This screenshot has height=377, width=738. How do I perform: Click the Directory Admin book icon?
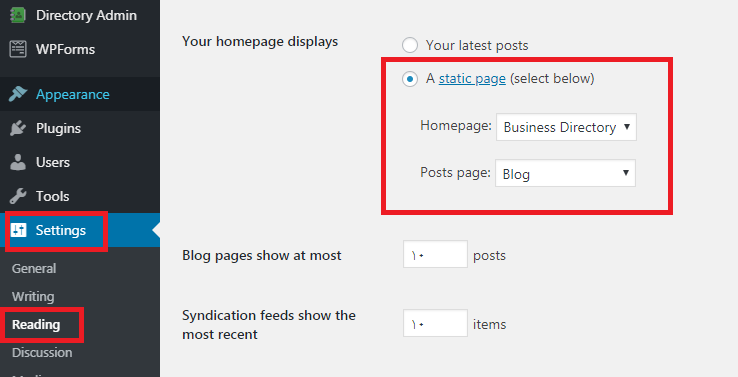pyautogui.click(x=18, y=15)
